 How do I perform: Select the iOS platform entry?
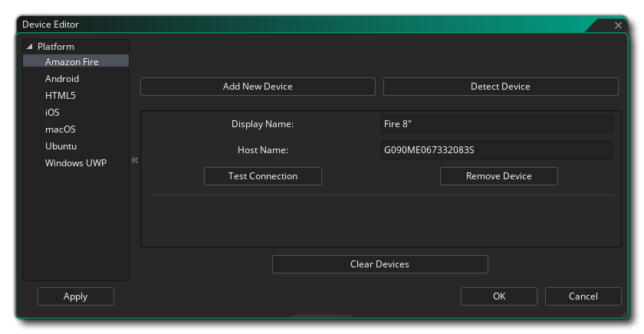point(52,113)
